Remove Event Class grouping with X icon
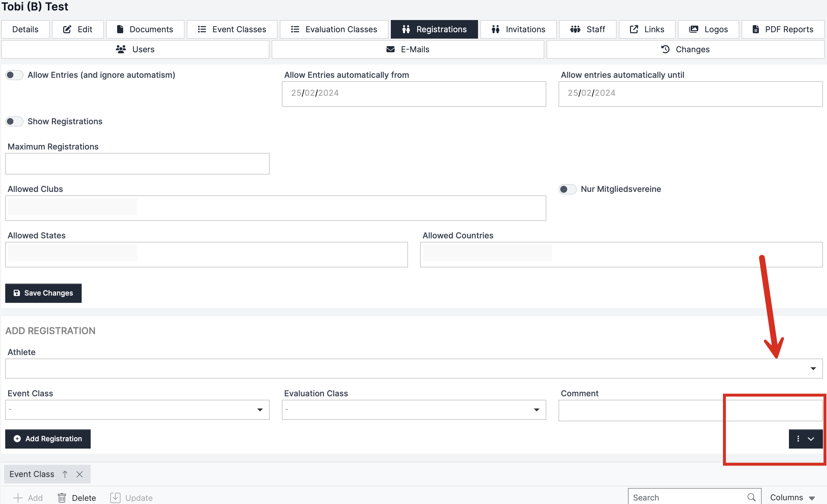827x504 pixels. 80,474
